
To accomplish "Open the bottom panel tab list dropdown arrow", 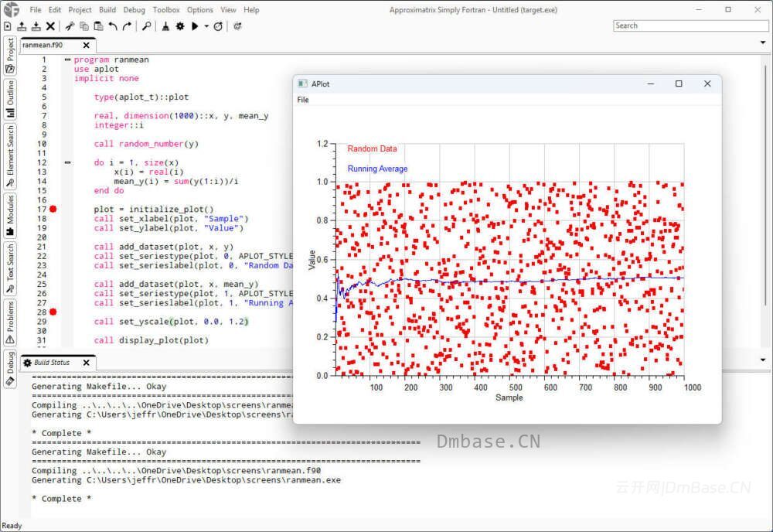I will [x=763, y=360].
